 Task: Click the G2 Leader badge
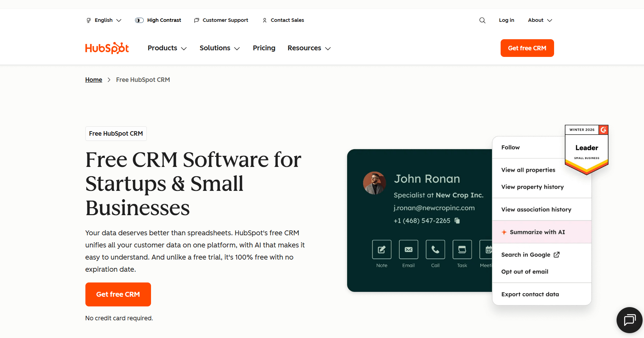click(586, 149)
